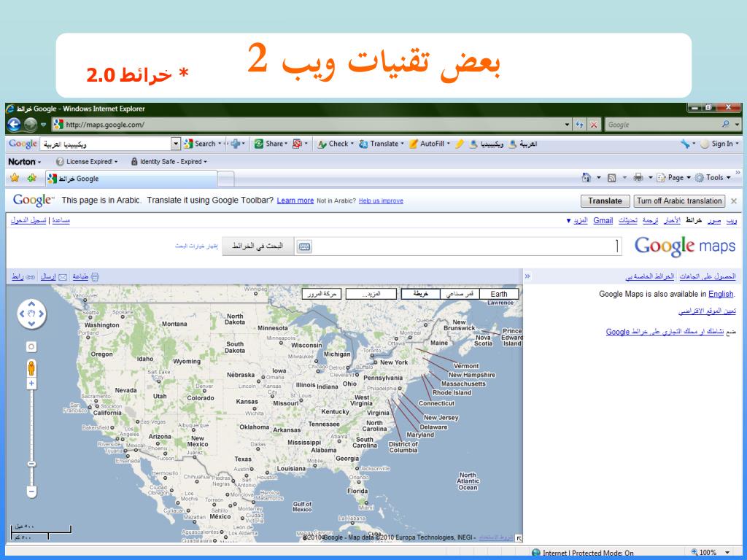Click the search magnifier in IE search box
The image size is (747, 560).
click(726, 124)
